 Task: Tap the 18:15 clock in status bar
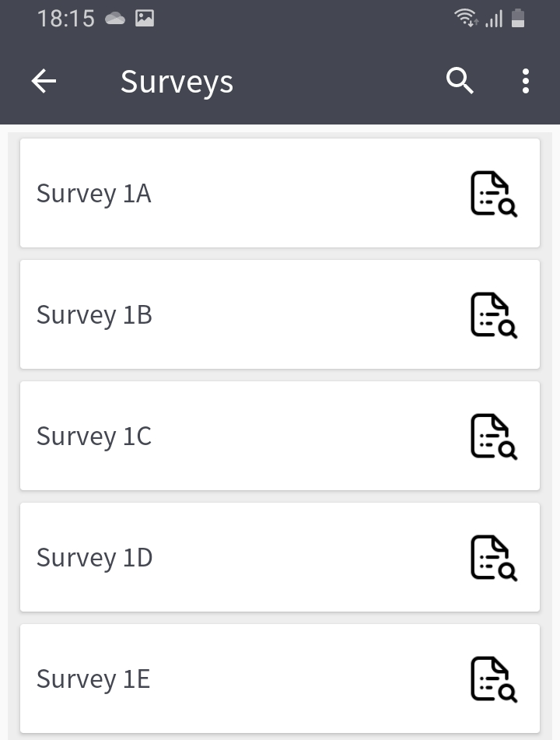(66, 19)
